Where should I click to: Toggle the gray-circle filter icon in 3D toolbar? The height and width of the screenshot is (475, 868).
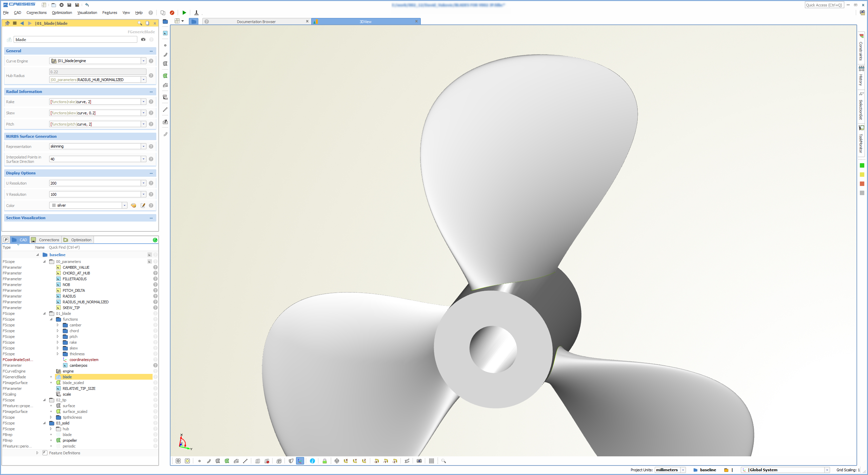click(178, 461)
